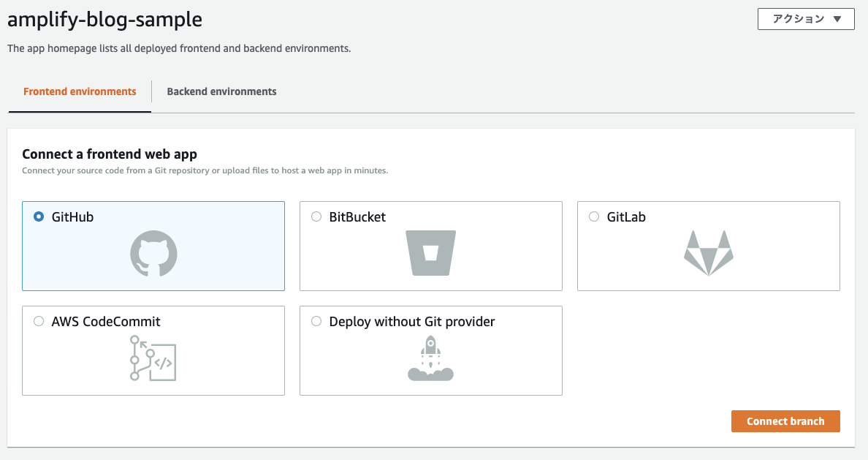
Task: Select the GitHub radio button
Action: click(39, 216)
